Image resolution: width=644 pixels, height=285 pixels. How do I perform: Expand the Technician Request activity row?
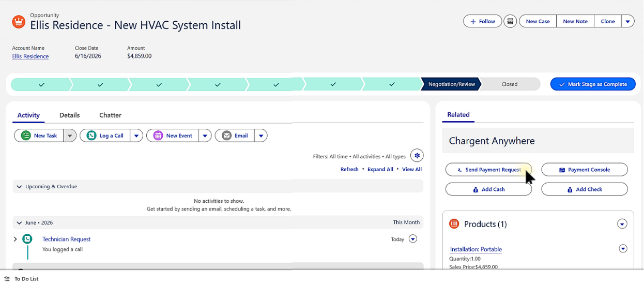tap(15, 239)
